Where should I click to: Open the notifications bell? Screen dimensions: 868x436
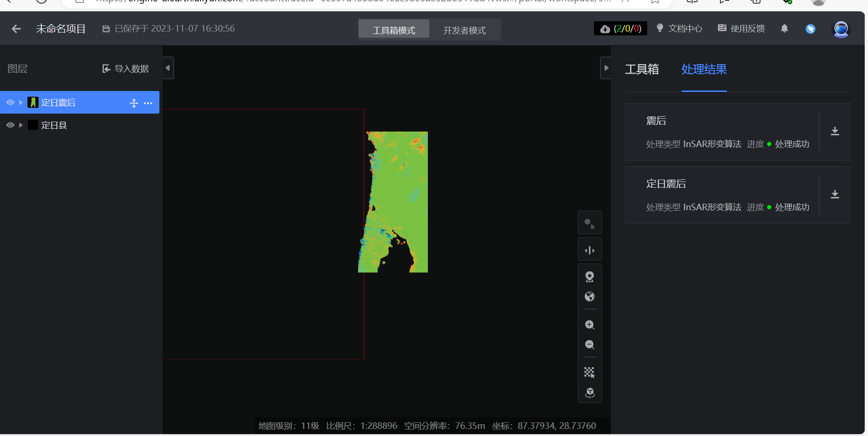click(785, 29)
